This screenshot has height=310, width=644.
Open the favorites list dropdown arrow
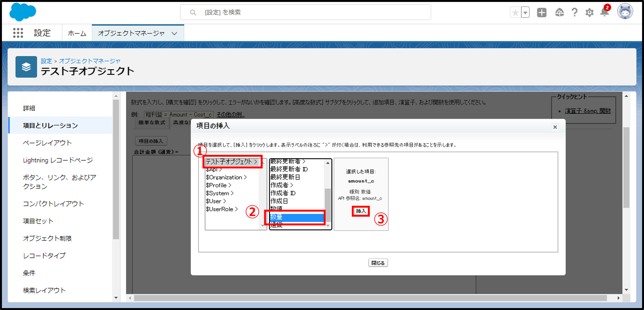(x=525, y=13)
